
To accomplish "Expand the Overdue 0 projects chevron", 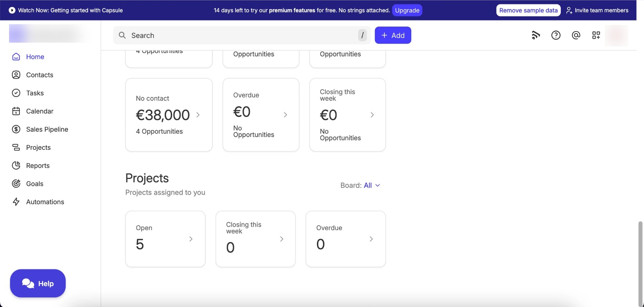I will point(371,239).
